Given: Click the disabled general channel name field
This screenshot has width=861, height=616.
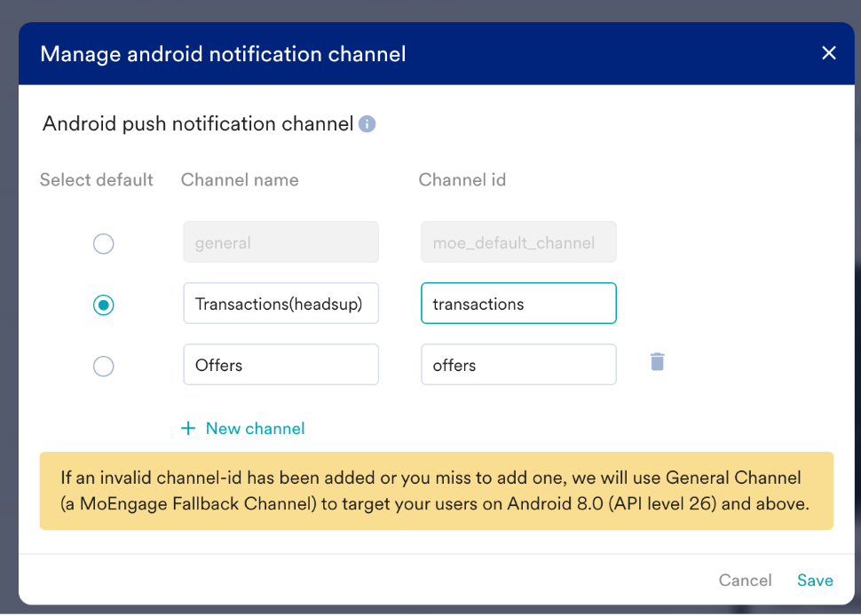Looking at the screenshot, I should pos(281,242).
